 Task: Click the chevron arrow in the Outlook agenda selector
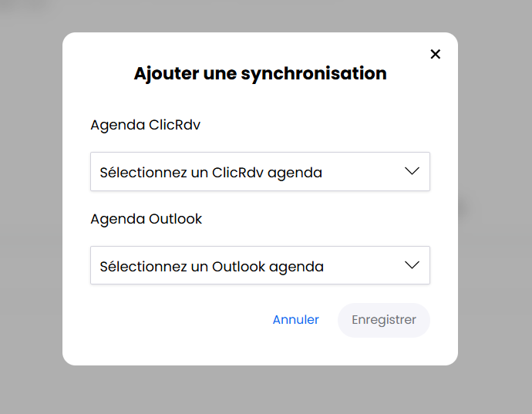(412, 265)
